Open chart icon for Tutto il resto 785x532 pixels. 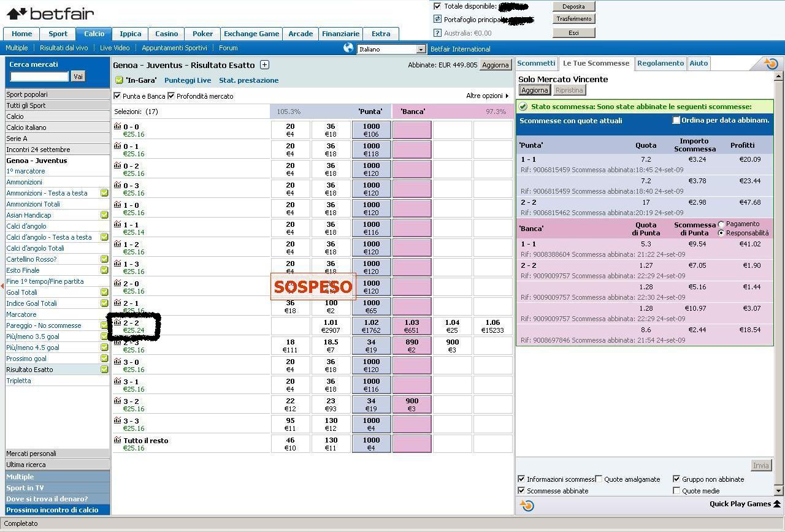[117, 440]
